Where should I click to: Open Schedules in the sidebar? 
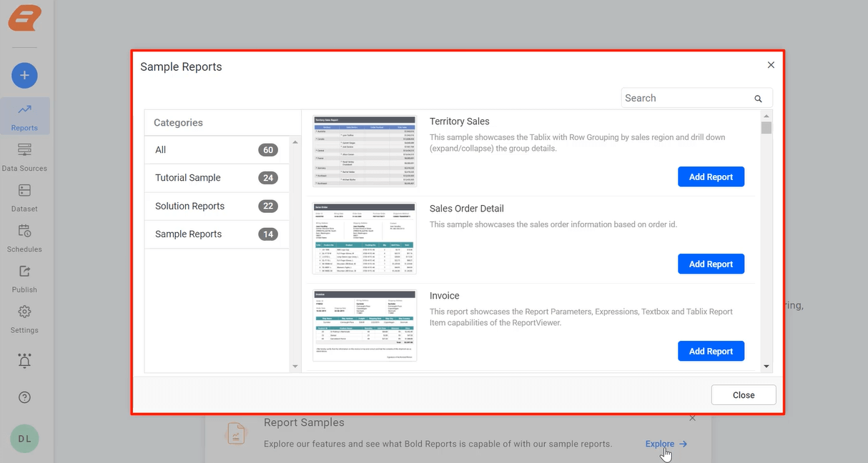(24, 238)
